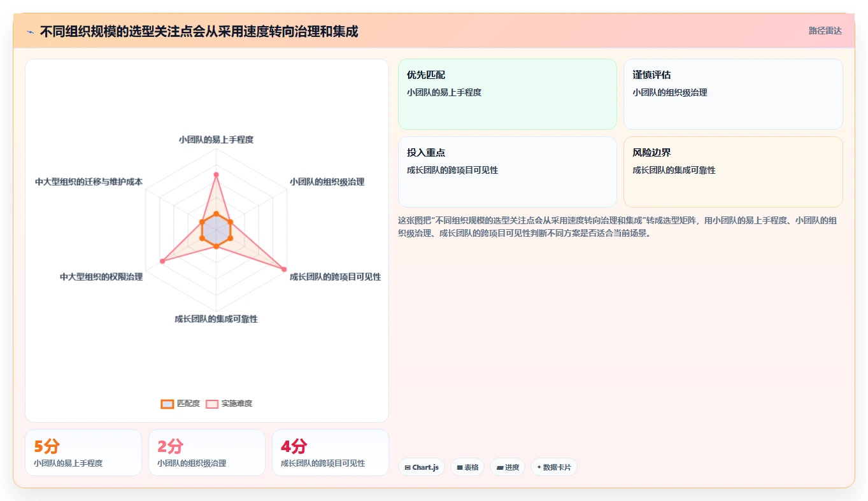This screenshot has width=868, height=501.
Task: Click the 进度 tag chip
Action: (x=508, y=467)
